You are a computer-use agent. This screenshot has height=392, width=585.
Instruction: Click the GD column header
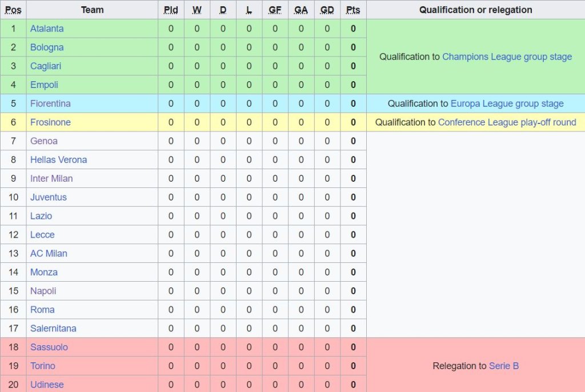coord(327,10)
